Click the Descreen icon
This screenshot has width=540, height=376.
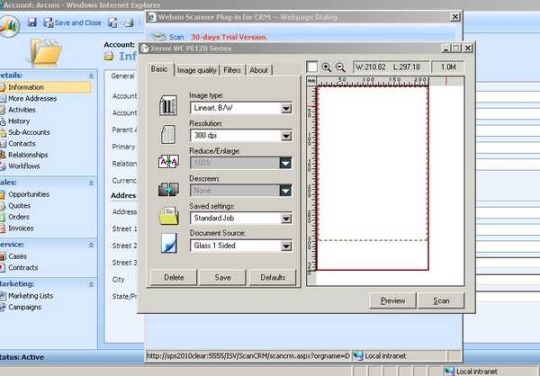(168, 189)
